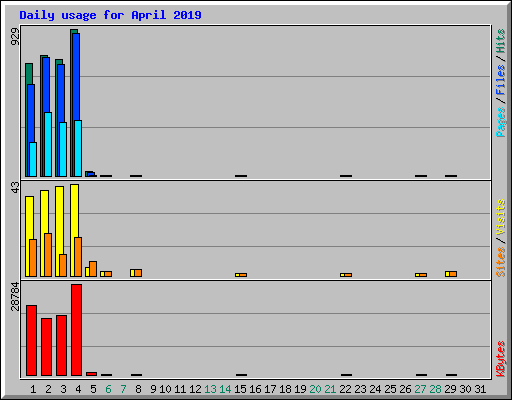Click the red KBytes bar for day 1
The height and width of the screenshot is (400, 512).
click(x=31, y=340)
